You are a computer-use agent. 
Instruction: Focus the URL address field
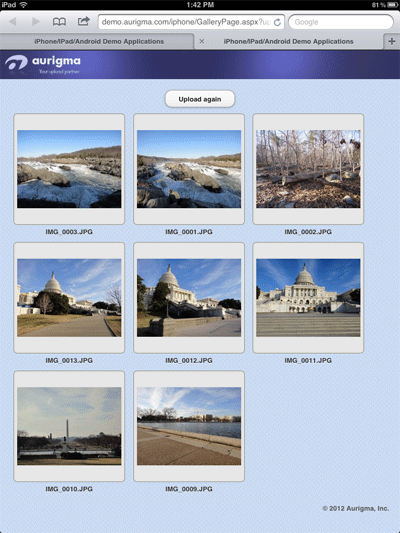click(x=191, y=22)
